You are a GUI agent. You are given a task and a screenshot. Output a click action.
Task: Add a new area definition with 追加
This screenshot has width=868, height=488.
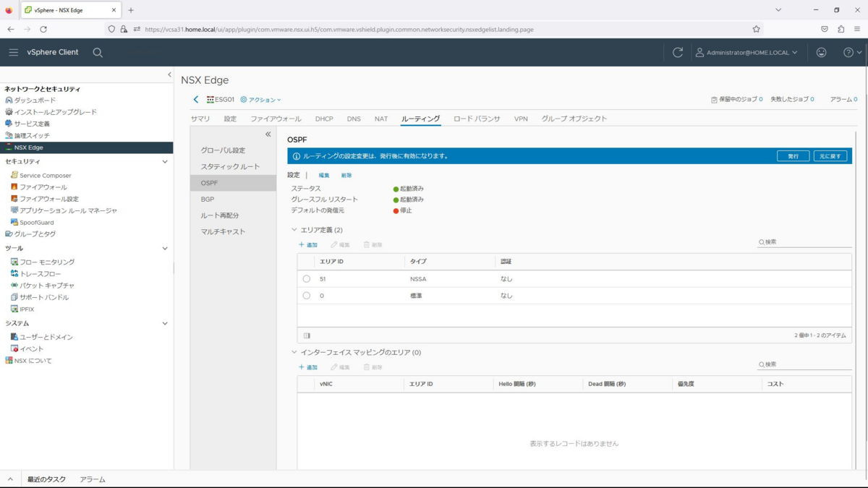coord(308,245)
